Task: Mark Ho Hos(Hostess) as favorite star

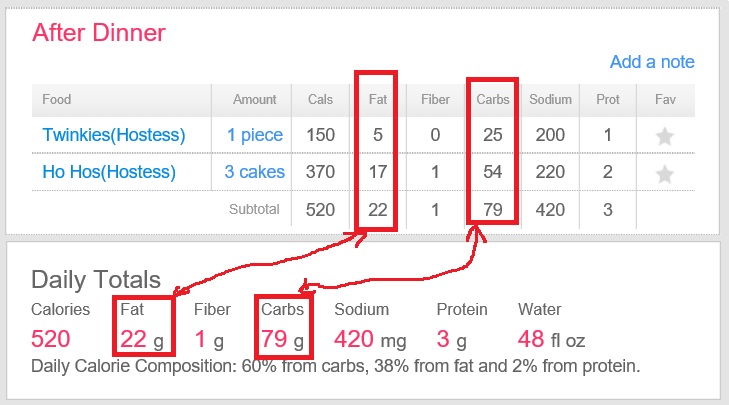Action: tap(664, 173)
